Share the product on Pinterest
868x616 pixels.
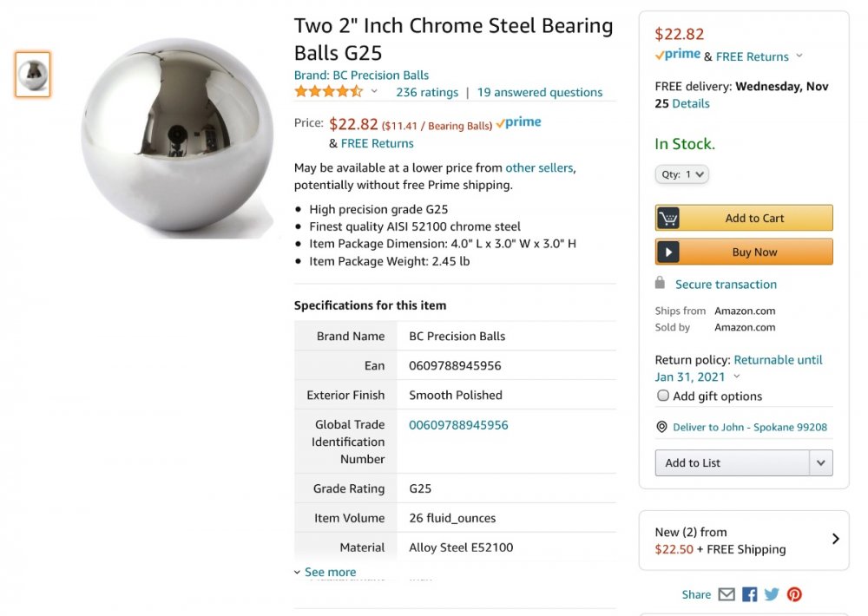click(794, 594)
